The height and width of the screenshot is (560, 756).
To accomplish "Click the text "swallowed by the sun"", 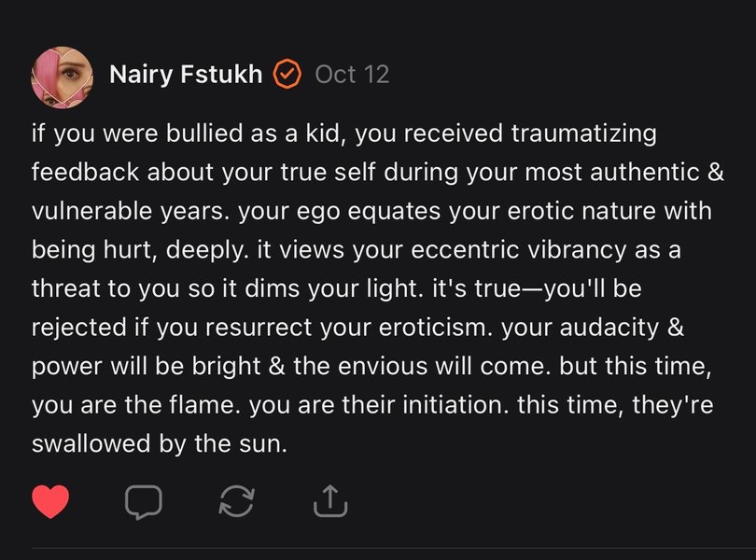I will (159, 443).
